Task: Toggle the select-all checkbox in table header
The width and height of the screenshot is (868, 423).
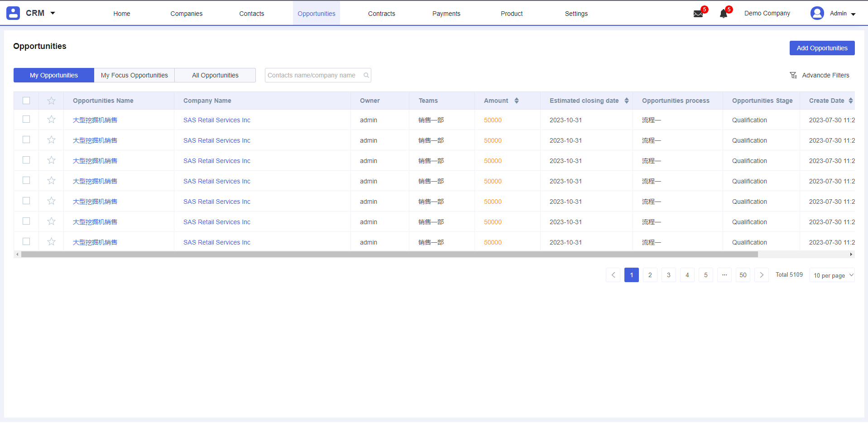Action: point(26,101)
